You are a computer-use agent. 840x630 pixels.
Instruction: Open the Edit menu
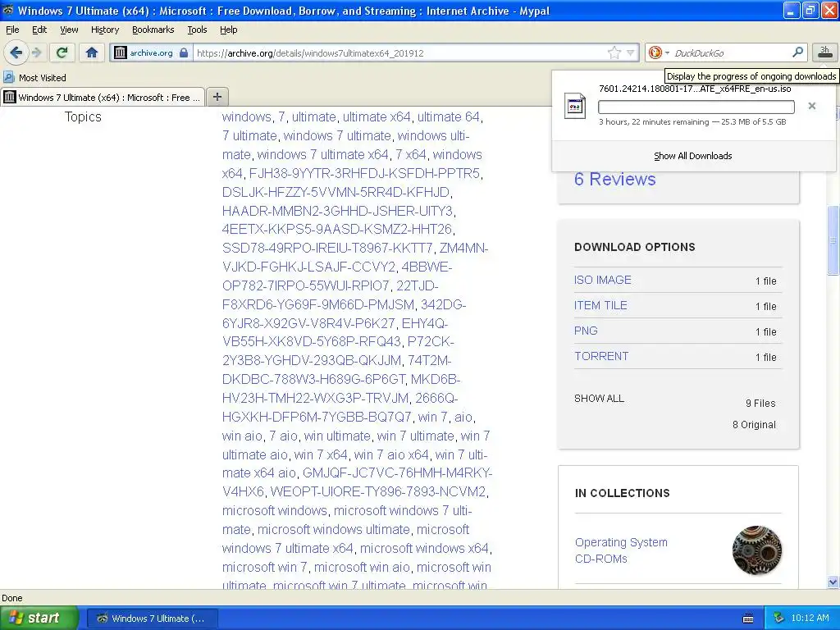click(x=39, y=30)
